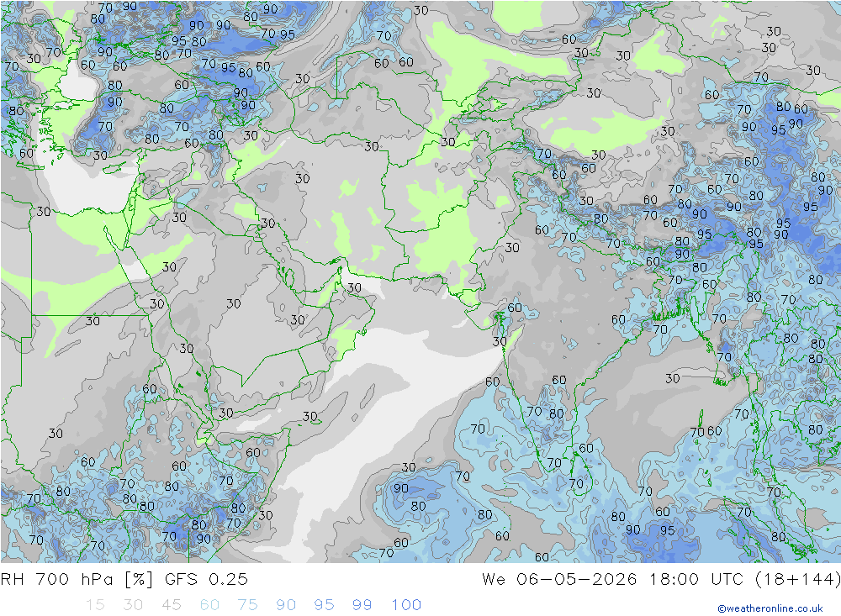Click the GFS 0.25 model label

pos(207,579)
